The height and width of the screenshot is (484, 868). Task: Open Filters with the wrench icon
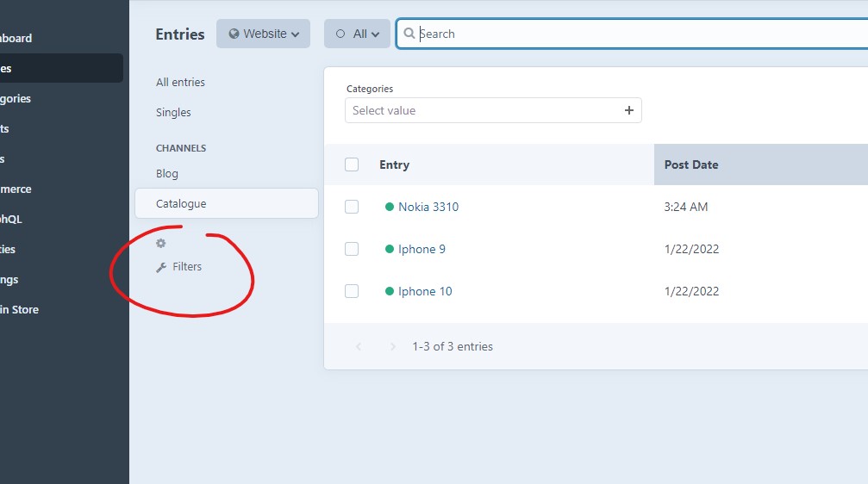(178, 267)
